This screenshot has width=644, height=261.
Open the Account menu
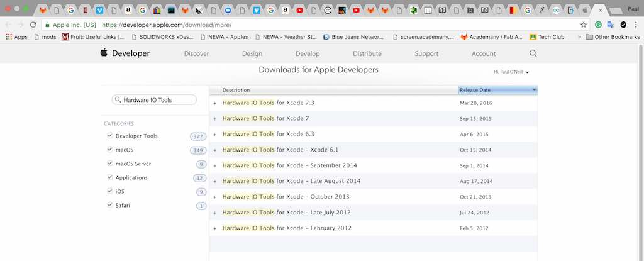(484, 53)
